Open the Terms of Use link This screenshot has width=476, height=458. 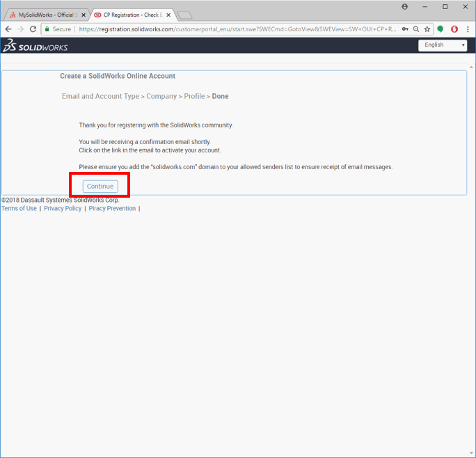pos(19,209)
